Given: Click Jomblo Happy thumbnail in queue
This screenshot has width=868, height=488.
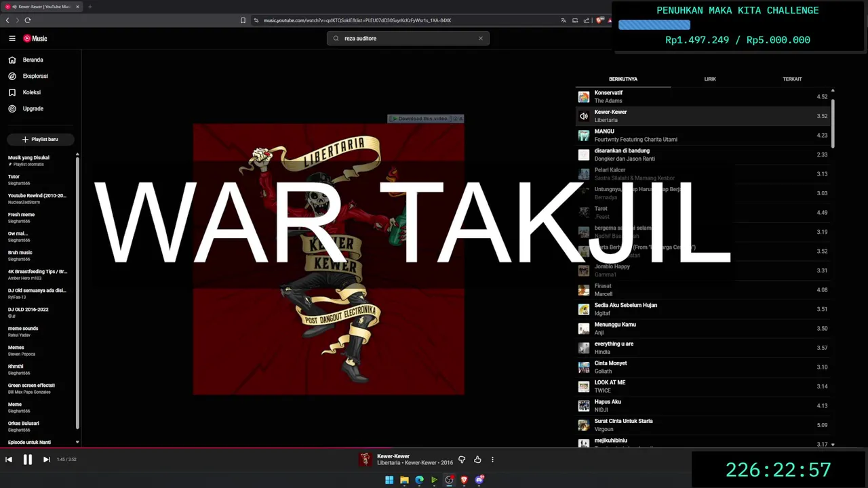Looking at the screenshot, I should tap(584, 270).
